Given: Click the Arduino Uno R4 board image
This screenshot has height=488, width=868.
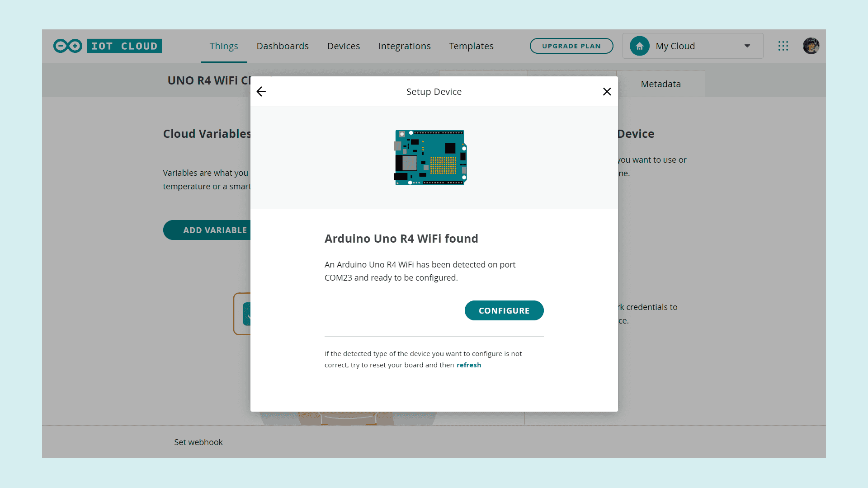Looking at the screenshot, I should pyautogui.click(x=430, y=158).
